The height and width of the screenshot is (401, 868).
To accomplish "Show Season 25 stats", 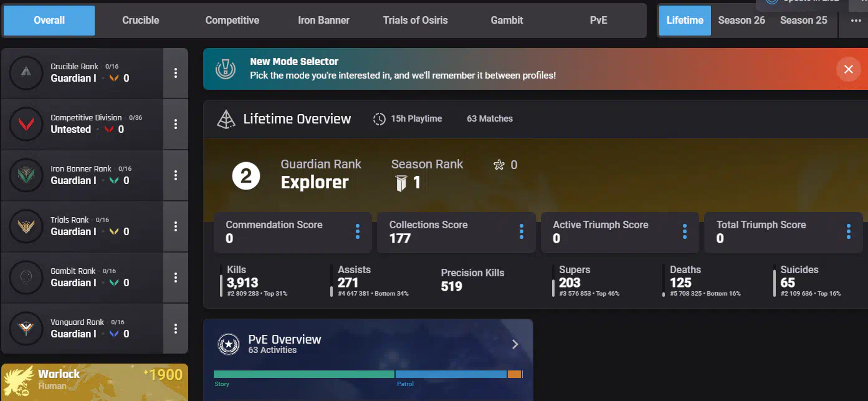I will coord(804,21).
